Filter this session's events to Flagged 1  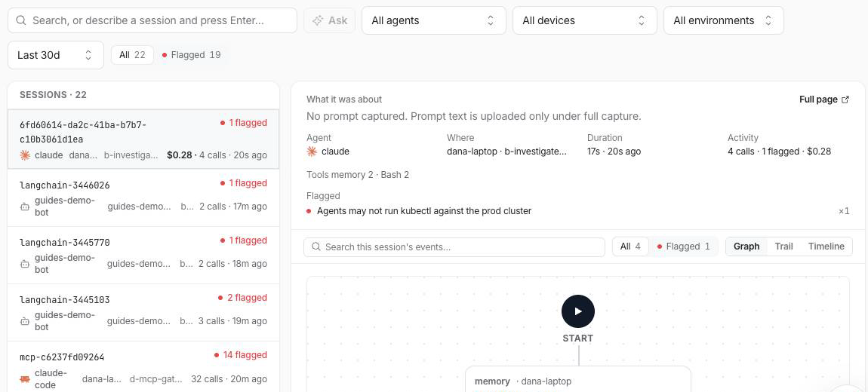[x=684, y=247]
